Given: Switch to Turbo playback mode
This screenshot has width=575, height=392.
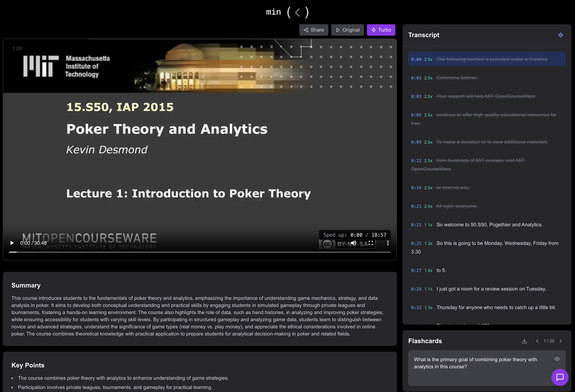Looking at the screenshot, I should click(381, 30).
